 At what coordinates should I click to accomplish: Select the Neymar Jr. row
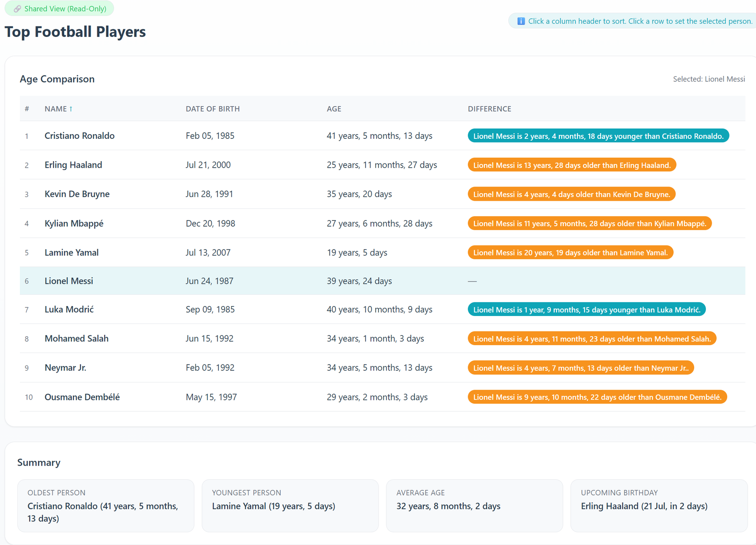pyautogui.click(x=382, y=368)
